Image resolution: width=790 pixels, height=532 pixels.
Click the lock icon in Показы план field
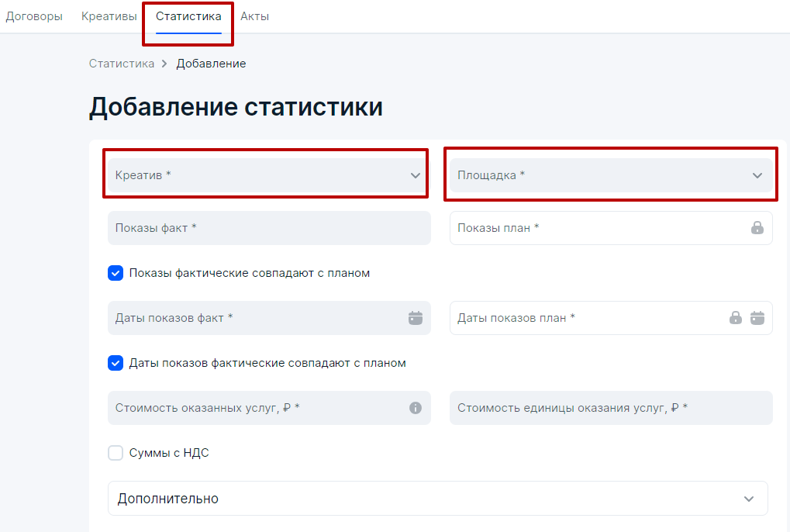pyautogui.click(x=757, y=228)
